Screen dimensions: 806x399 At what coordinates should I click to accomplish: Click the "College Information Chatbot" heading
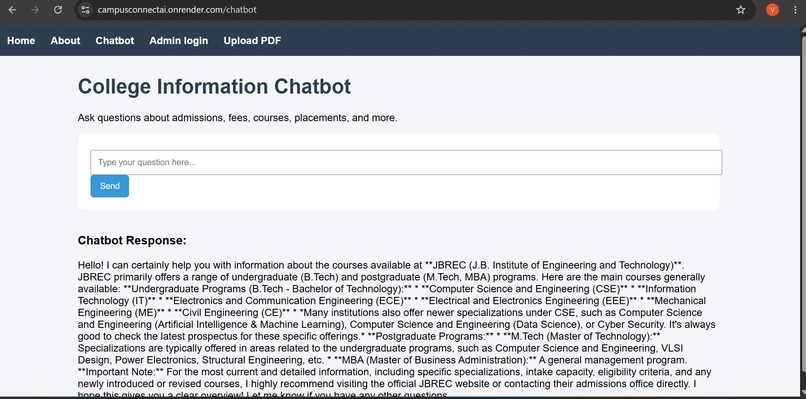[214, 86]
